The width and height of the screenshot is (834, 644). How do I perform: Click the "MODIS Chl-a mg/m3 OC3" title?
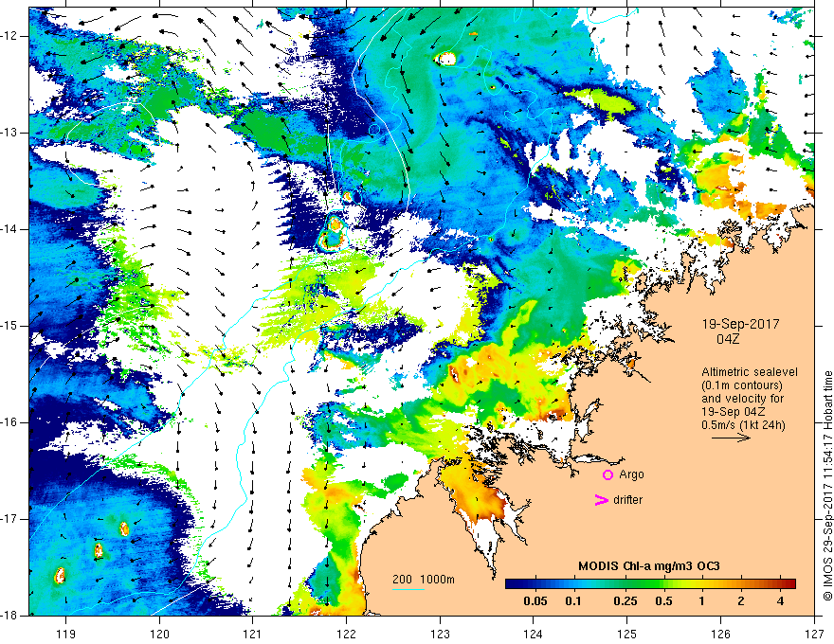[x=649, y=566]
